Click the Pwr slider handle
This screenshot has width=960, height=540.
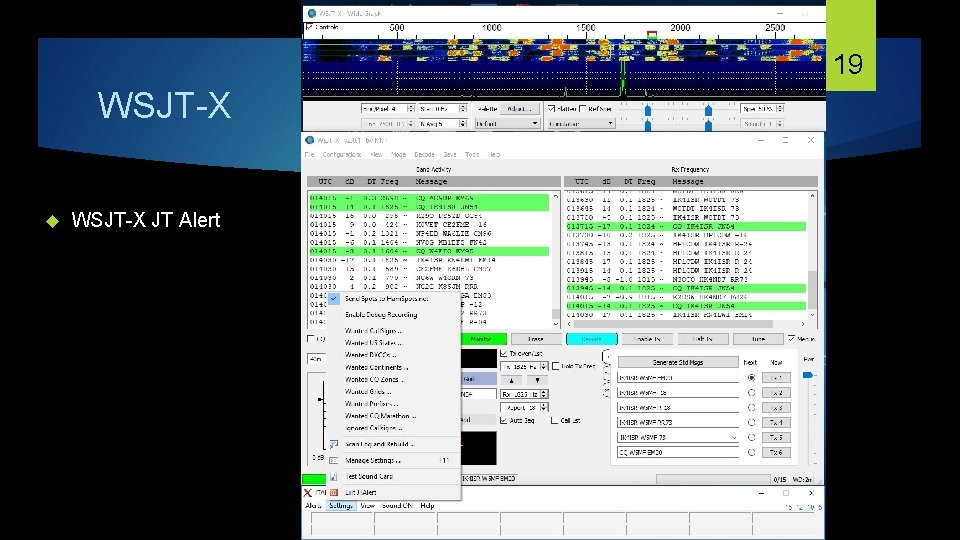(x=808, y=375)
